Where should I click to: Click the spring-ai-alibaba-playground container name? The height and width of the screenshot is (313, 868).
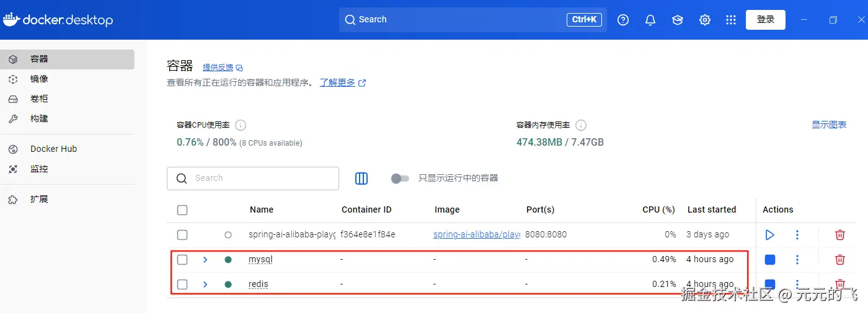(x=292, y=235)
